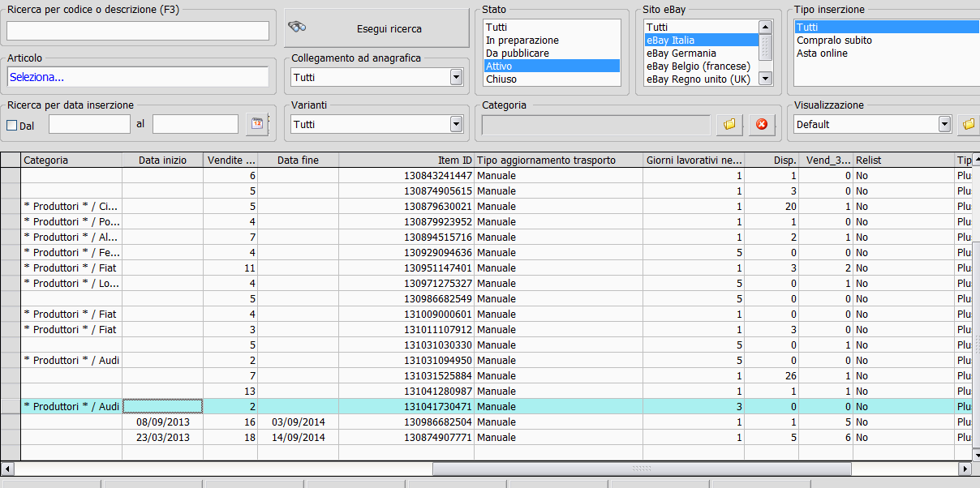Click end date 03/09/2014 cell
The height and width of the screenshot is (488, 980).
(298, 422)
